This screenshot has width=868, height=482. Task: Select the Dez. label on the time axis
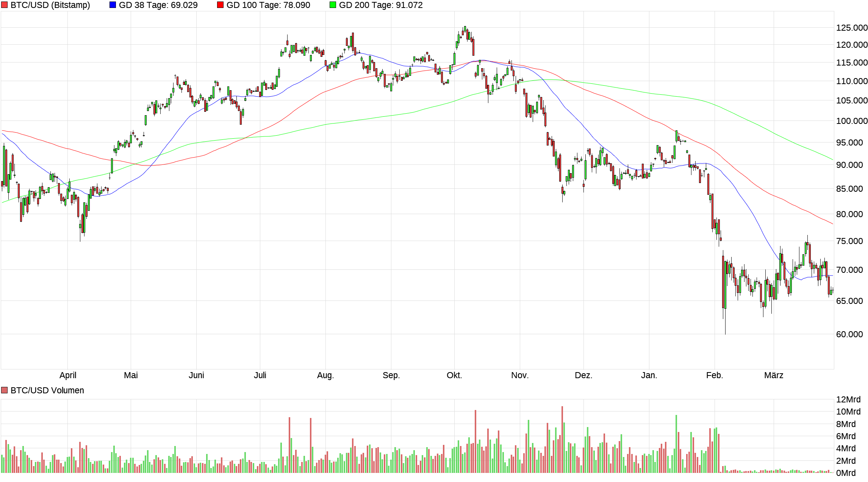tap(583, 375)
